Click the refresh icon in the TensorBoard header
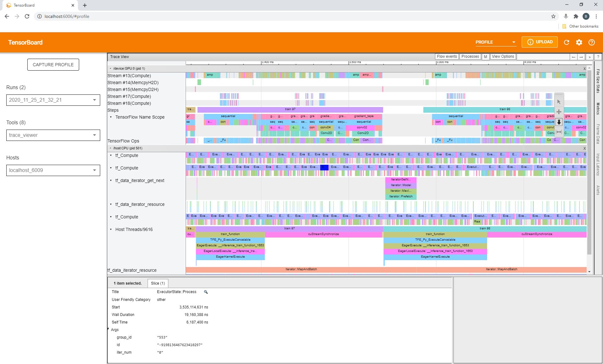 click(567, 42)
